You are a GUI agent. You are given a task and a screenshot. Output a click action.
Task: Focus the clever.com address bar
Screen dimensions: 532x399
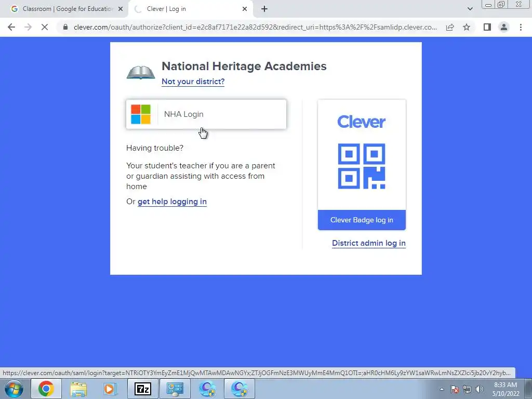tap(255, 27)
